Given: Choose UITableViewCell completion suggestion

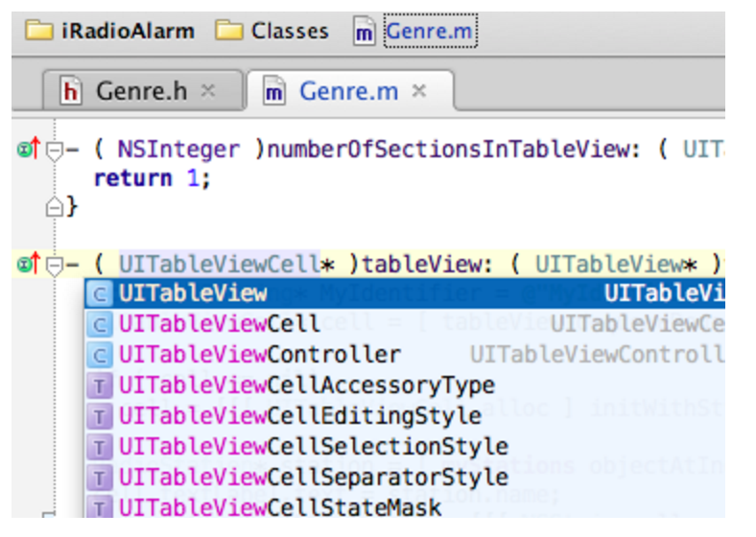Looking at the screenshot, I should coord(405,323).
